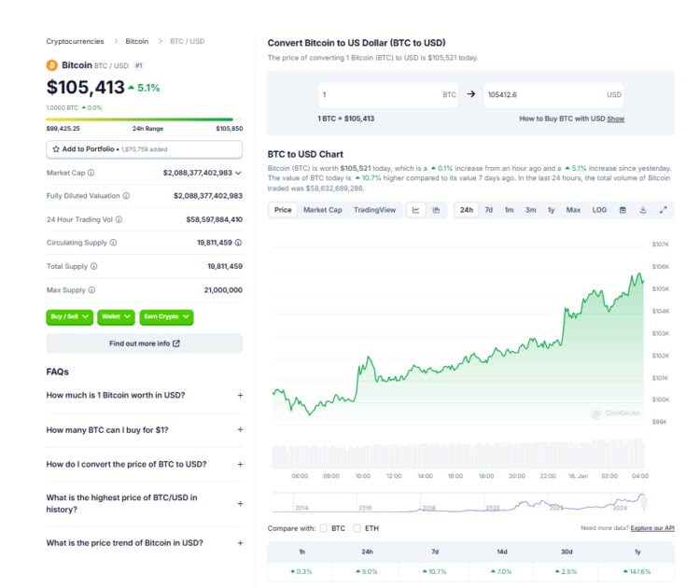Click Show link for How to Buy BTC
The height and width of the screenshot is (588, 700).
(x=616, y=119)
